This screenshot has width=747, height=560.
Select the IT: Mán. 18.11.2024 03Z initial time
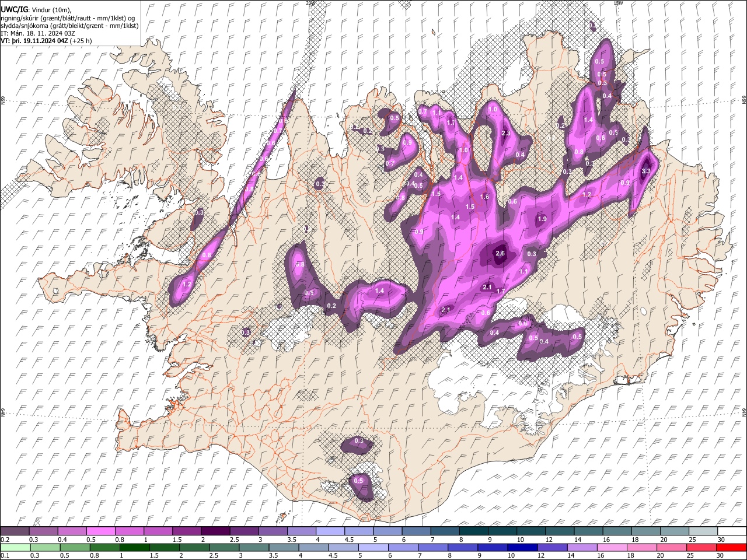pyautogui.click(x=37, y=33)
